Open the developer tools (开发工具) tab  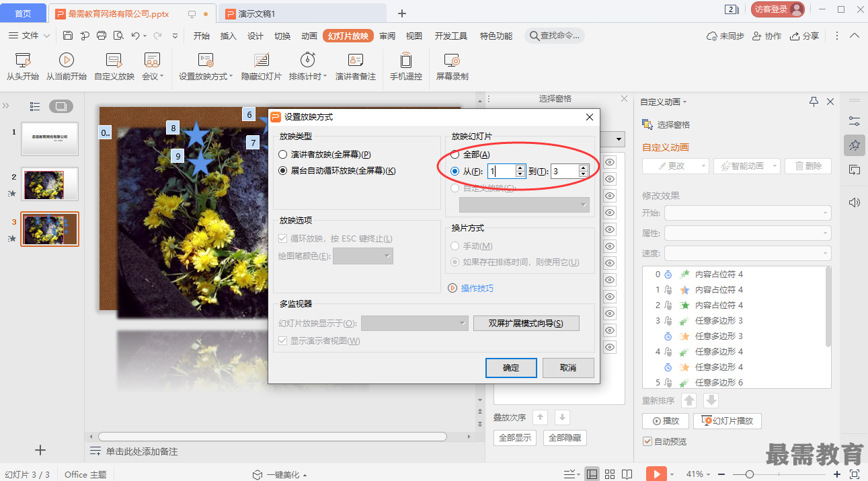[x=451, y=36]
